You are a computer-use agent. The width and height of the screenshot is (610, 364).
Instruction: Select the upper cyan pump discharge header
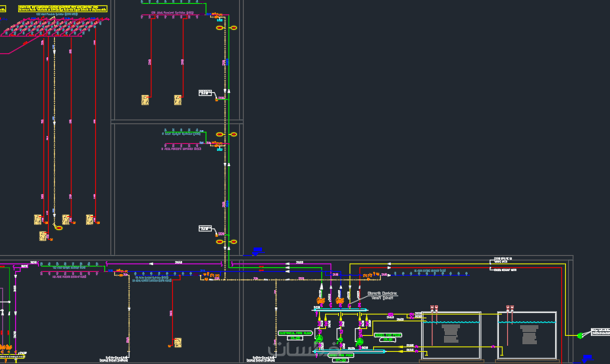pyautogui.click(x=340, y=310)
